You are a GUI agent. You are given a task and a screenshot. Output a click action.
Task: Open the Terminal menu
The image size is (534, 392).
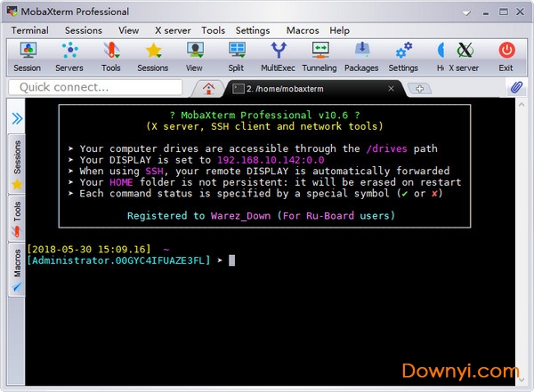click(x=30, y=30)
